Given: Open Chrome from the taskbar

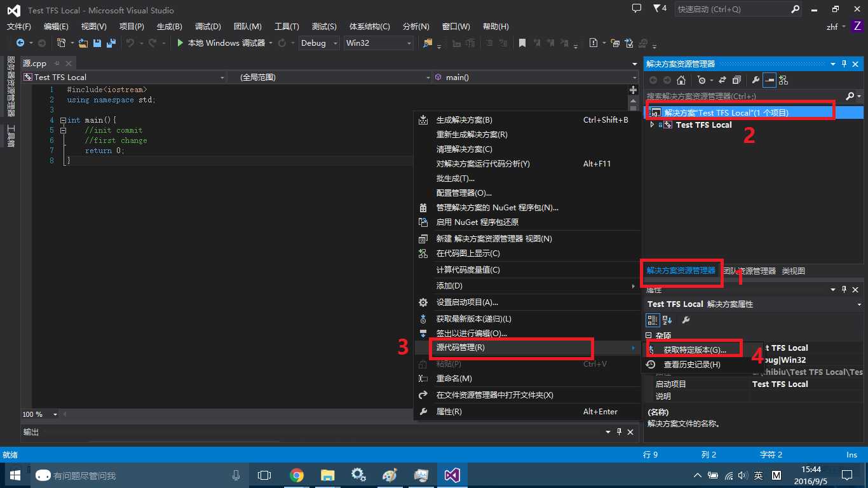Looking at the screenshot, I should click(x=296, y=475).
